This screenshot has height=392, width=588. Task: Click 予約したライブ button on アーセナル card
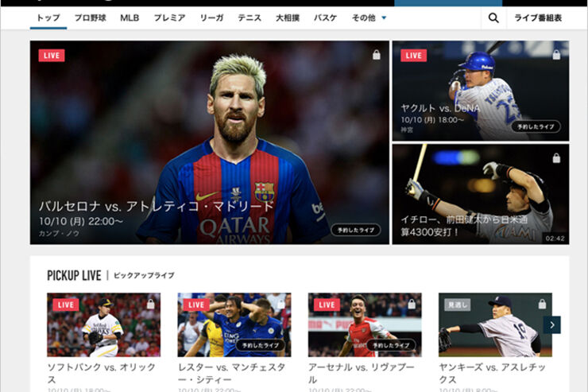coord(391,345)
